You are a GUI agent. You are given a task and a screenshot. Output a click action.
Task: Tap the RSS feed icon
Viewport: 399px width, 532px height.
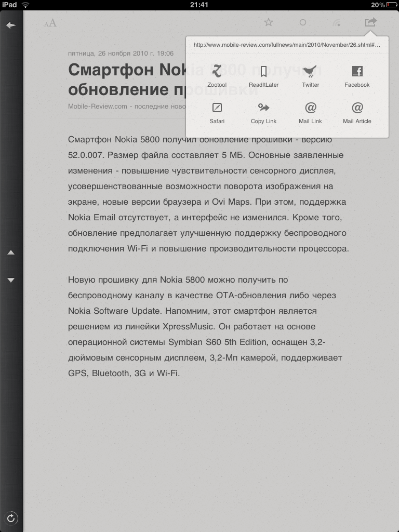[336, 22]
